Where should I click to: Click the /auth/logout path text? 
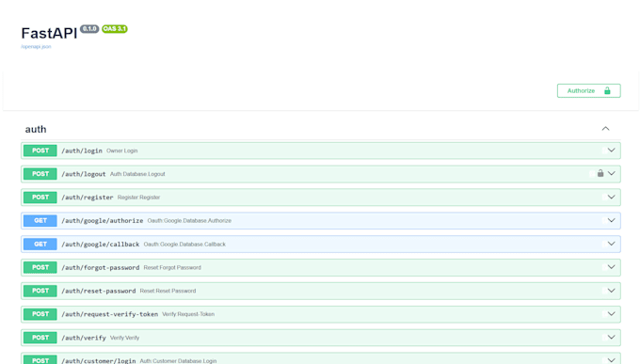[83, 174]
